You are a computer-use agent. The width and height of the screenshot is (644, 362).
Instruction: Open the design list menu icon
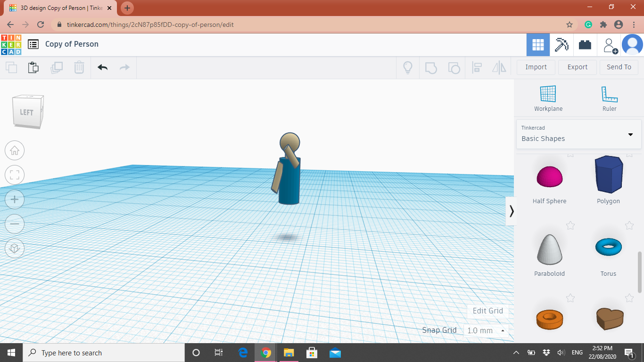coord(33,44)
